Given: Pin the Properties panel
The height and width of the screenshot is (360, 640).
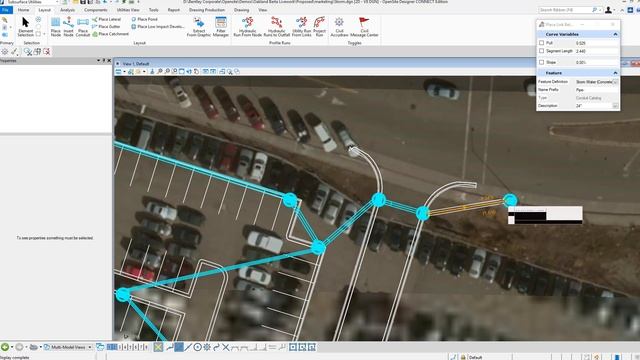Looking at the screenshot, I should pyautogui.click(x=104, y=60).
